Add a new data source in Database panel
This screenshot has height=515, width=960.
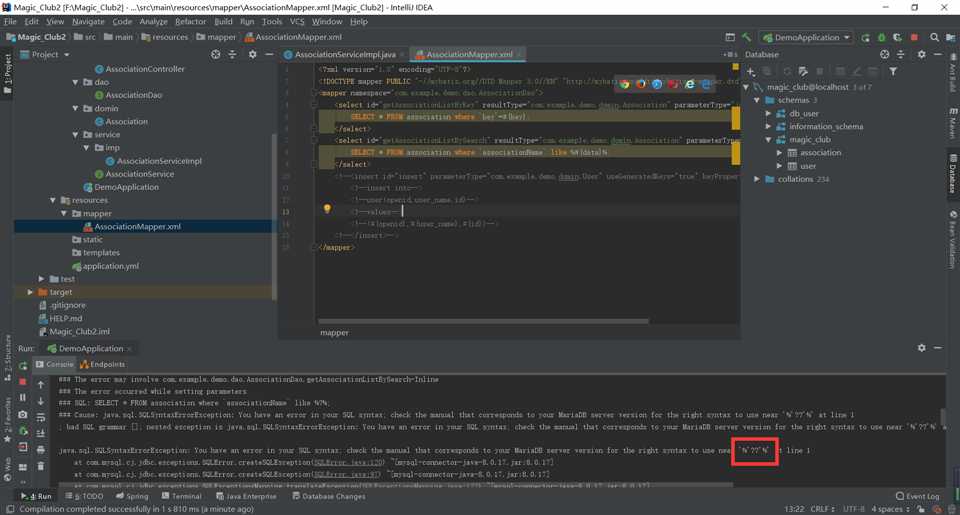751,72
